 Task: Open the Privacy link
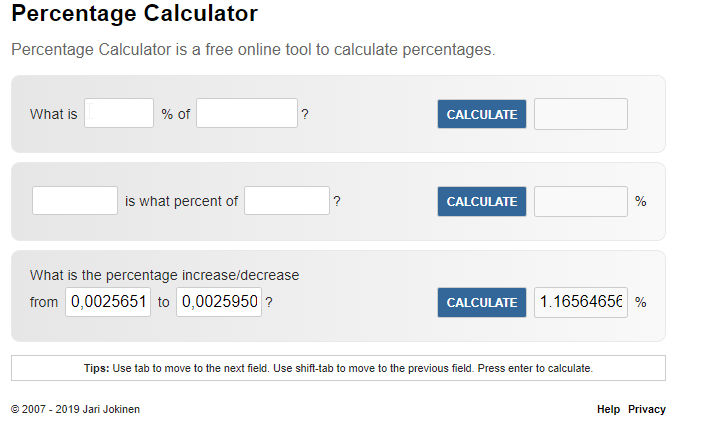coord(647,409)
